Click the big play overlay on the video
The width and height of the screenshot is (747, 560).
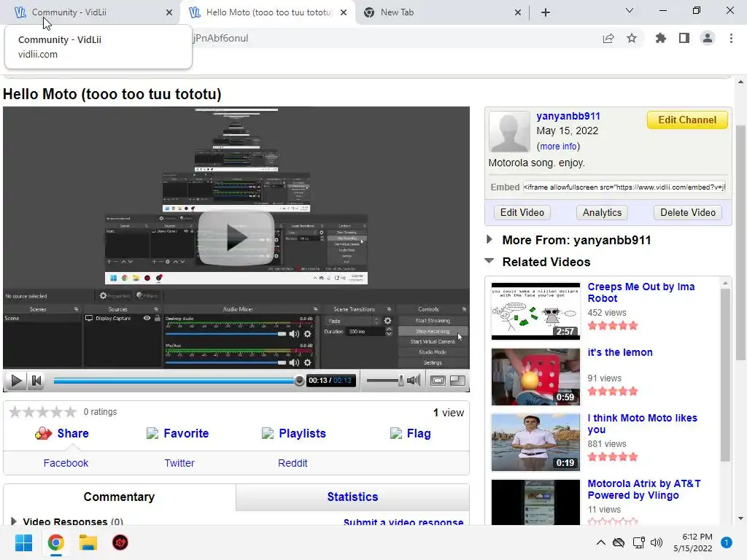point(236,238)
